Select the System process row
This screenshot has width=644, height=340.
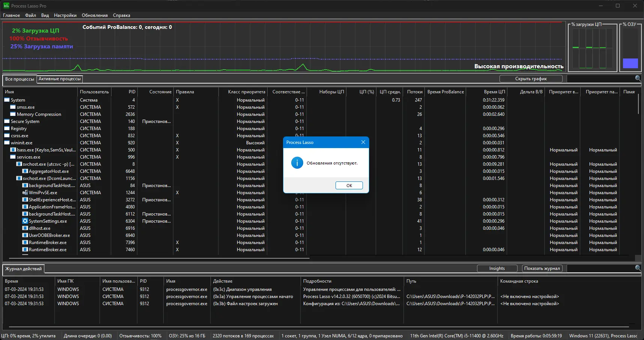click(17, 100)
